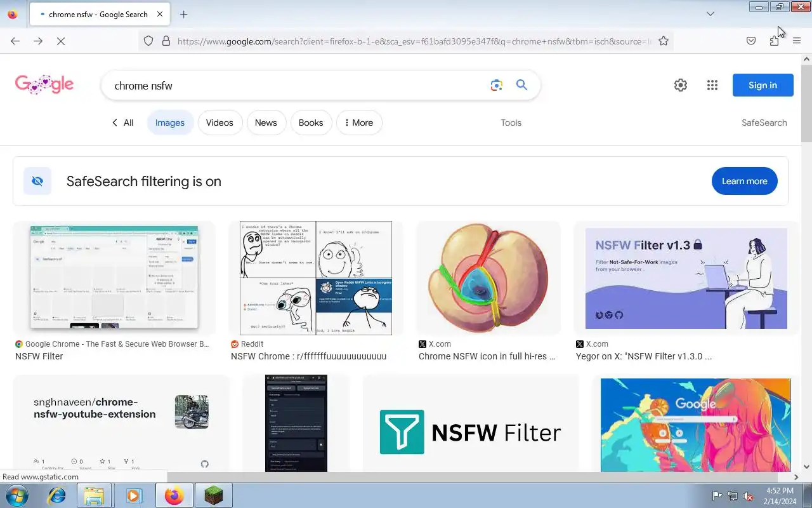This screenshot has height=508, width=812.
Task: Submit search with the magnifying glass icon
Action: tap(521, 85)
